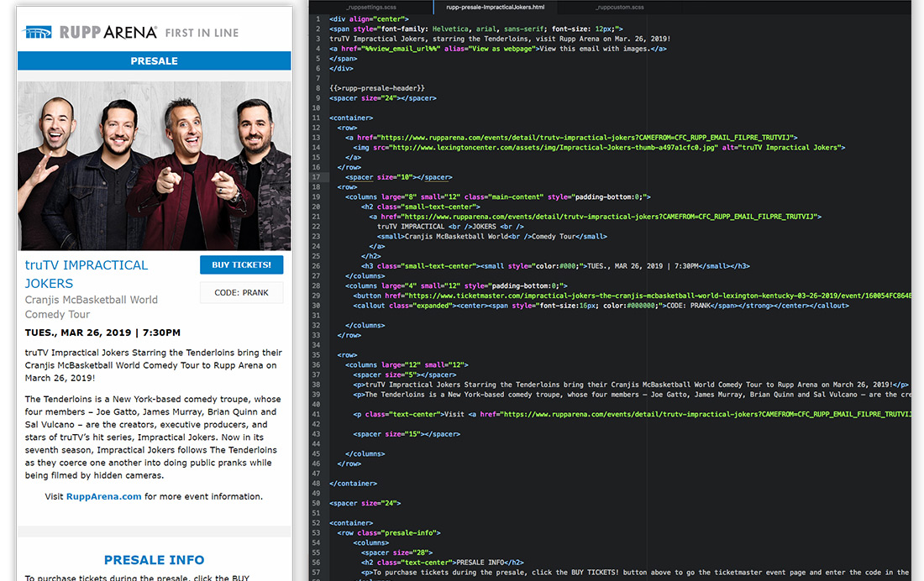Click the TUES., MAR 26, 2019 | 7:30PM text
924x581 pixels.
coord(102,332)
